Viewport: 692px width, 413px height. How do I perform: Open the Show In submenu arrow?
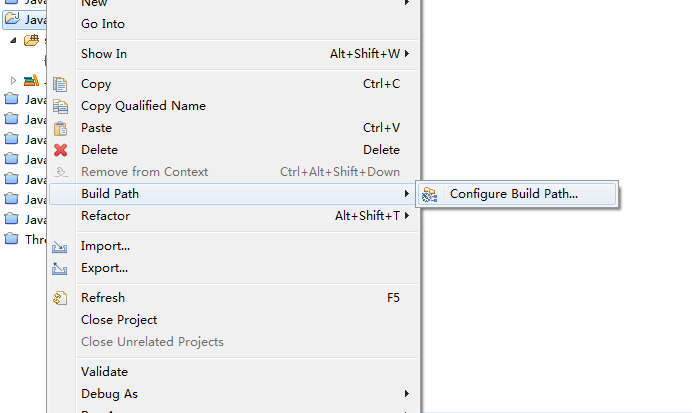click(407, 53)
